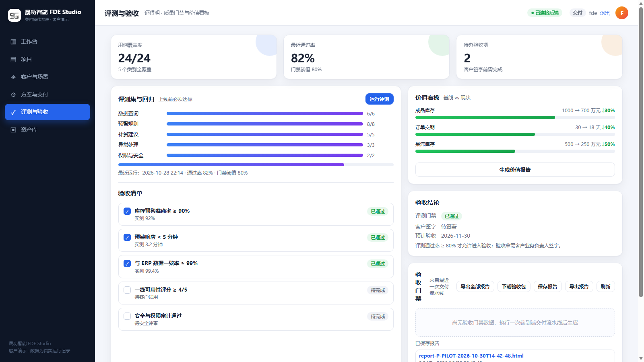Click the 方案与交付 gear icon
The image size is (644, 362).
[x=13, y=95]
